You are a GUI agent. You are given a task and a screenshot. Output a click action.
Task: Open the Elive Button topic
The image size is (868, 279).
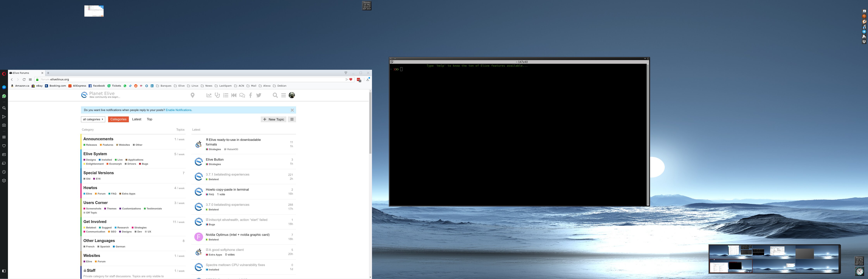point(215,160)
